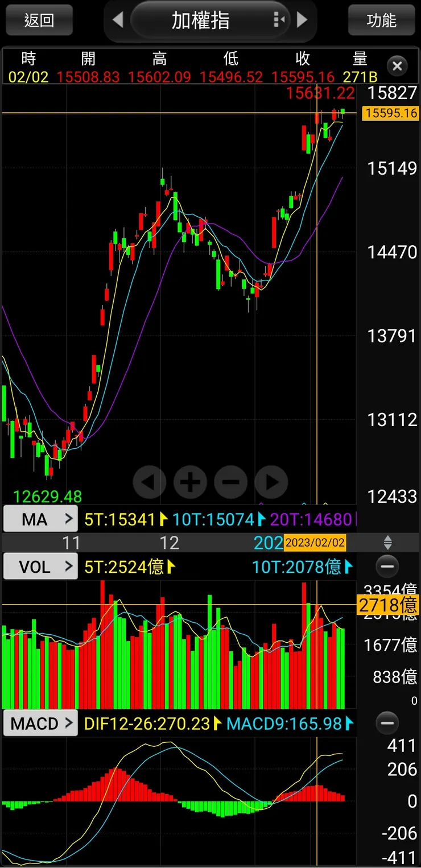Zoom out chart with minus button
Screen dimensions: 421x868
[230, 482]
